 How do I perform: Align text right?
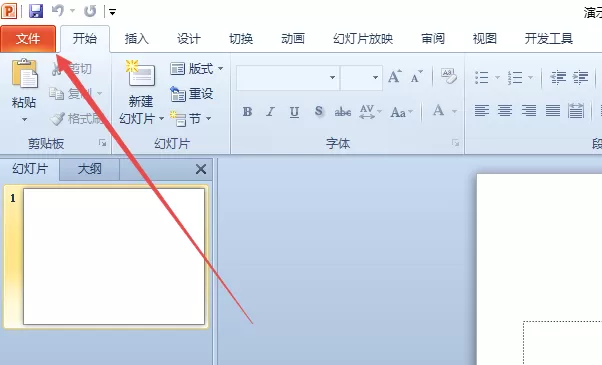coord(529,111)
